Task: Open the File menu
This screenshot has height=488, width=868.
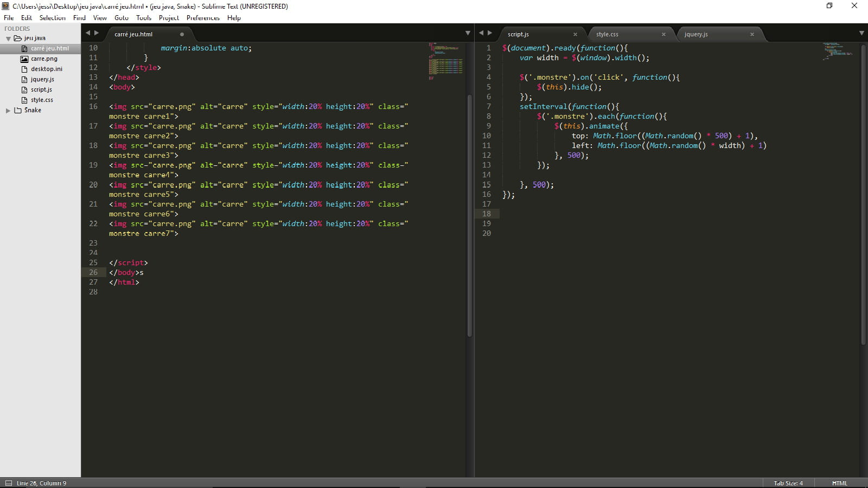Action: [x=9, y=17]
